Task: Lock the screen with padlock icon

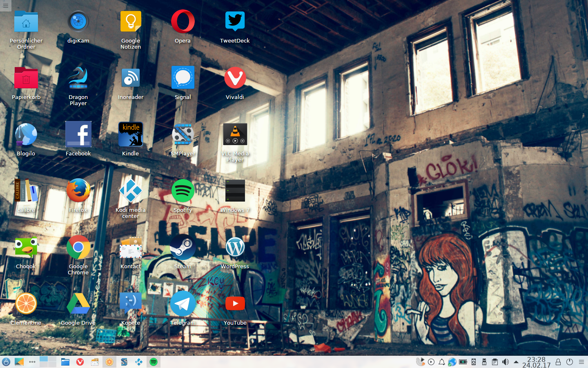Action: coord(558,362)
